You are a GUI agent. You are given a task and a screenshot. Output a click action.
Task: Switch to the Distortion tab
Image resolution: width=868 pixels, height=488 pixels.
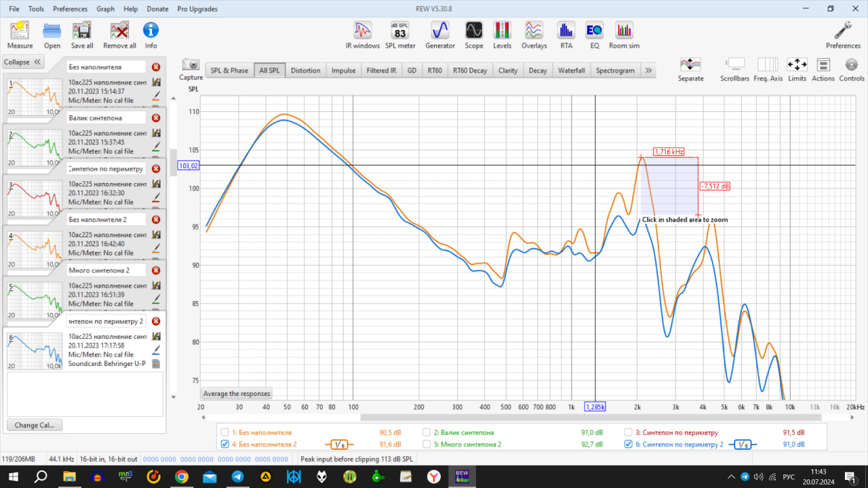tap(305, 70)
